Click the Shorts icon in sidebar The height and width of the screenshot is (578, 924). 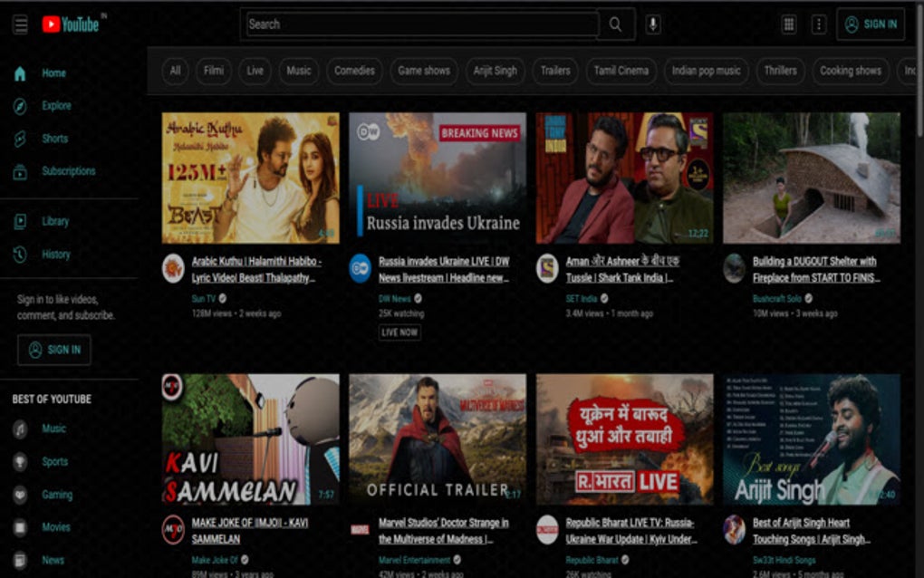coord(20,139)
